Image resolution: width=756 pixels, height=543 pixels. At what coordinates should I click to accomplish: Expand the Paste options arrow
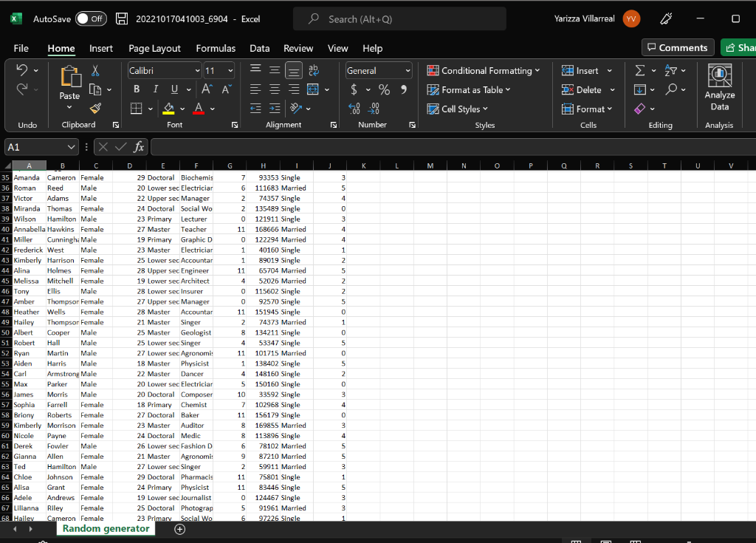point(69,107)
